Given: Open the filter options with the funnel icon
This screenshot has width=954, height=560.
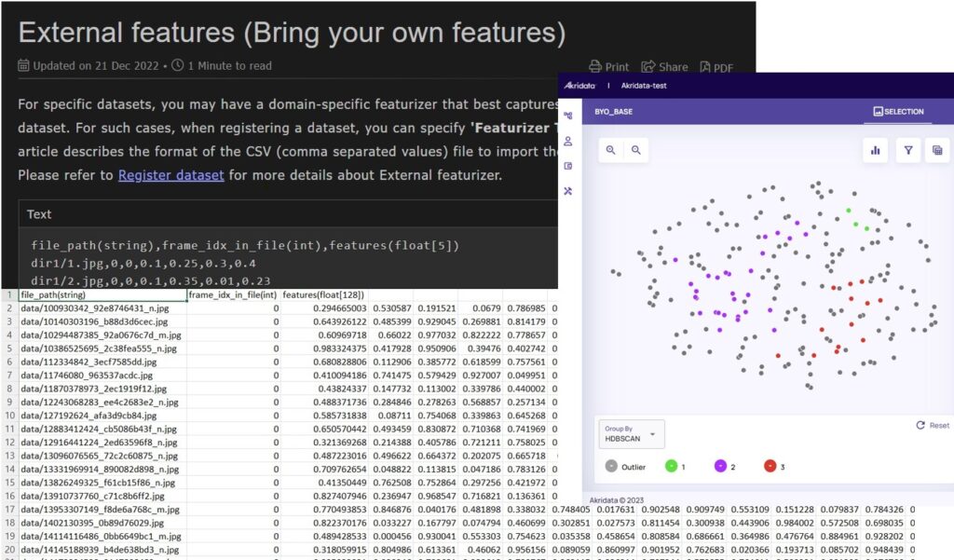Looking at the screenshot, I should pos(907,149).
